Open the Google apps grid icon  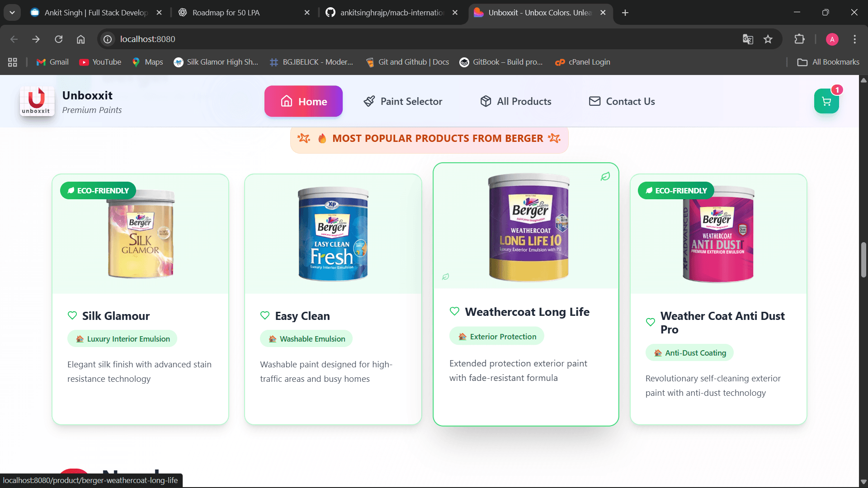pyautogui.click(x=13, y=62)
